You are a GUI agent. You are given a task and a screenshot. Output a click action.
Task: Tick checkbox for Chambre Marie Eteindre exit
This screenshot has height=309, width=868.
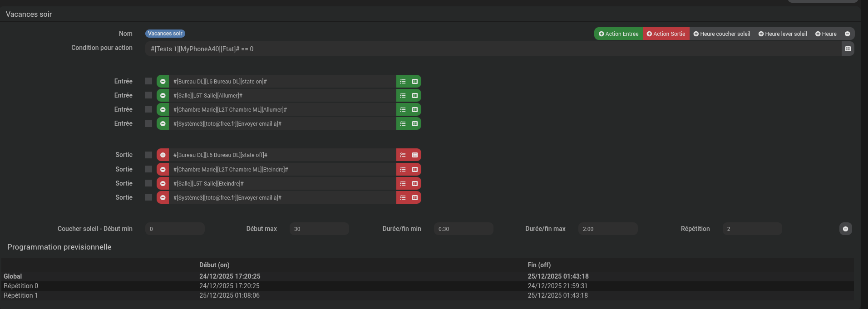click(148, 169)
